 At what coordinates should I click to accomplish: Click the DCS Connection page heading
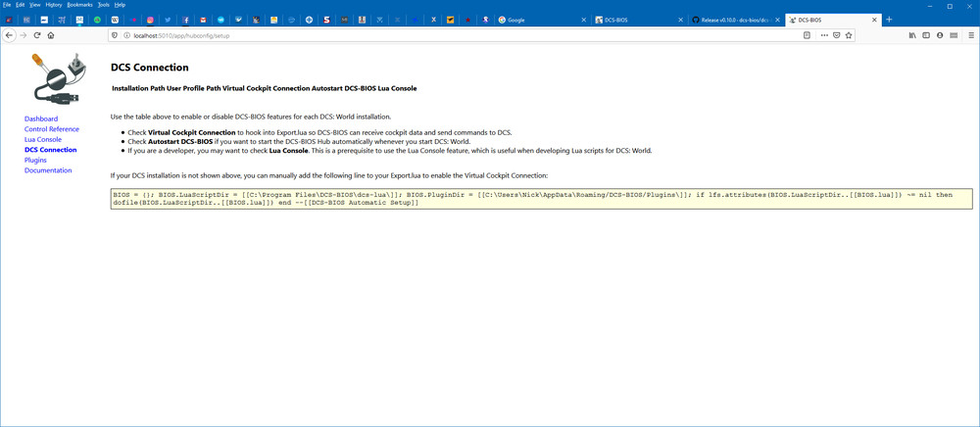coord(149,68)
